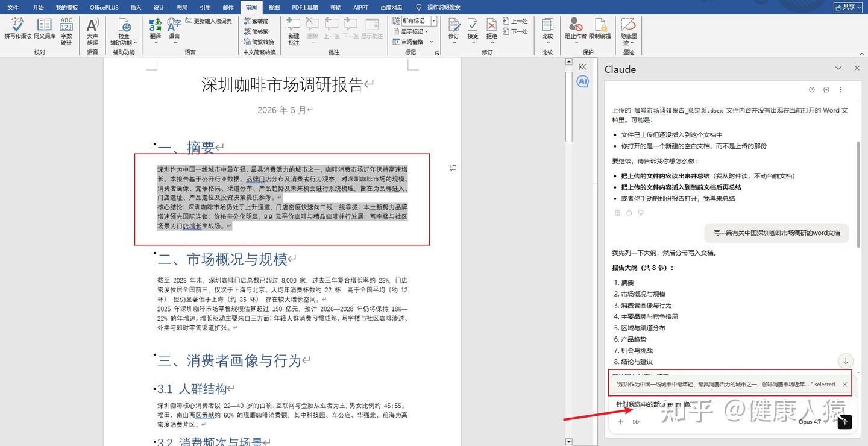The height and width of the screenshot is (446, 868).
Task: Open the 标记 group dialog launcher
Action: tap(437, 53)
